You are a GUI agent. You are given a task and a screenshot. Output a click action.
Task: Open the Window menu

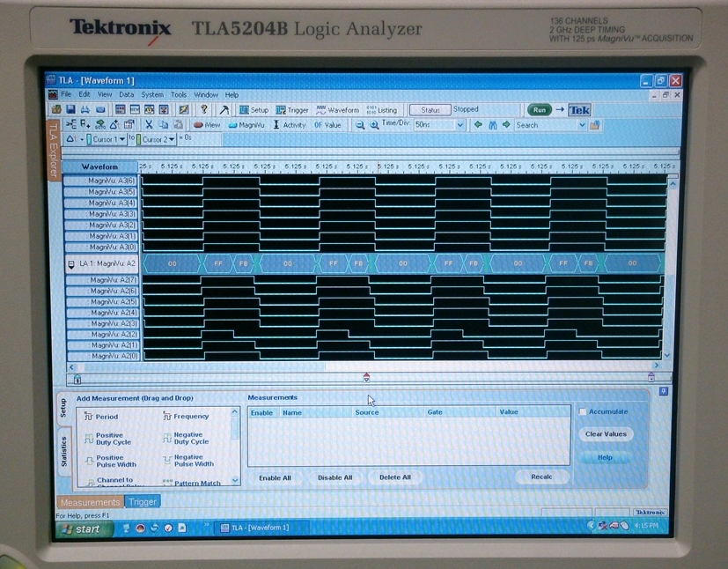(206, 95)
